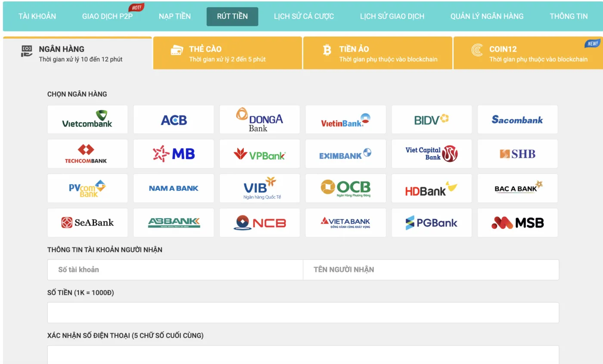Choose the BIDV bank logo
603x364 pixels.
(432, 120)
